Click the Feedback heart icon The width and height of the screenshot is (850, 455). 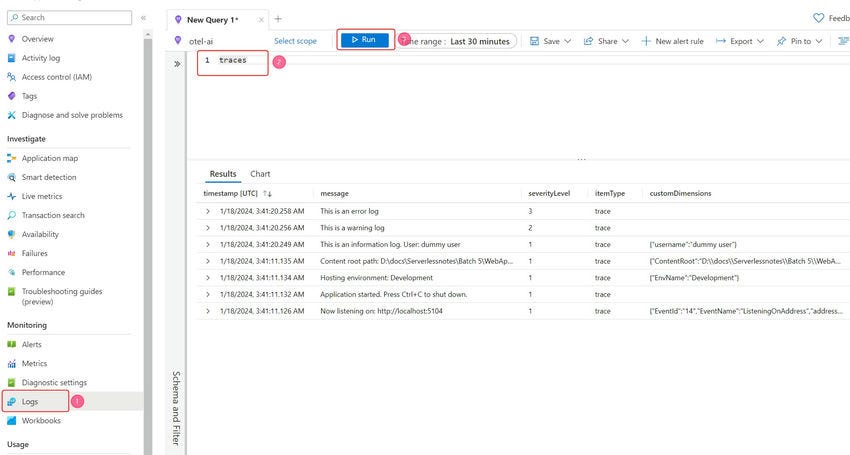(x=818, y=18)
